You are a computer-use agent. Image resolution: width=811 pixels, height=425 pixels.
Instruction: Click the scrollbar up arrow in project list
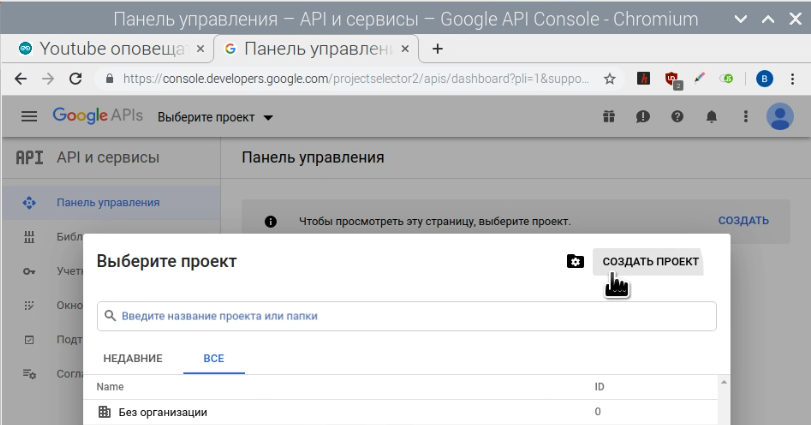pos(724,383)
